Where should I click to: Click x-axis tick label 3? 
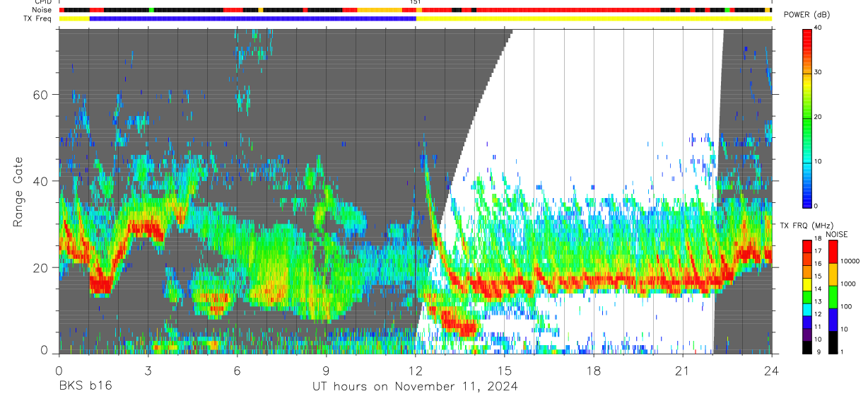(148, 370)
